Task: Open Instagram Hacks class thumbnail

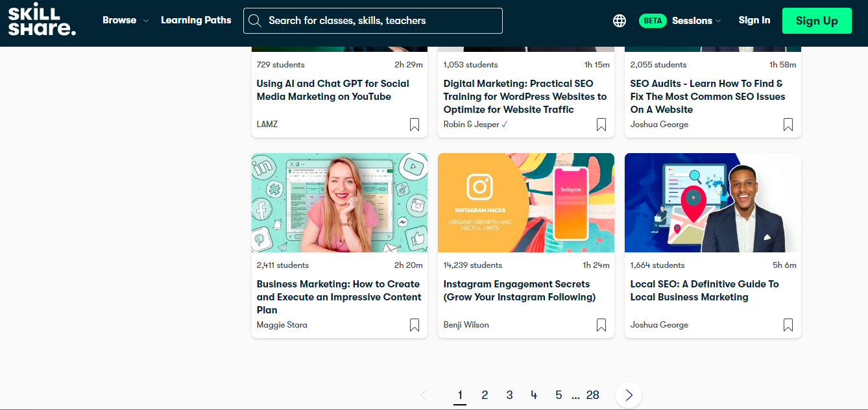Action: (526, 202)
